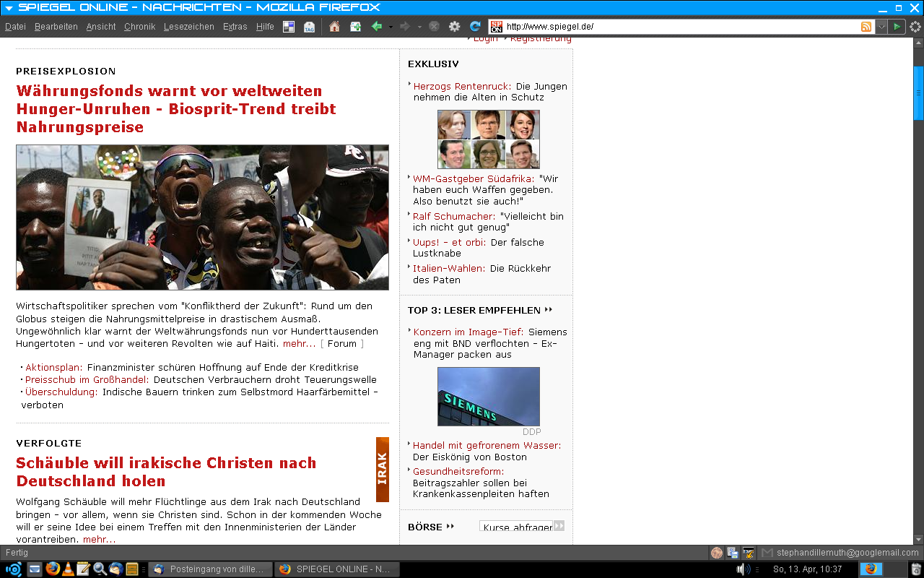Screen dimensions: 924x578
Task: Open the Handel mit gefrorenem Wasser link
Action: [x=487, y=446]
